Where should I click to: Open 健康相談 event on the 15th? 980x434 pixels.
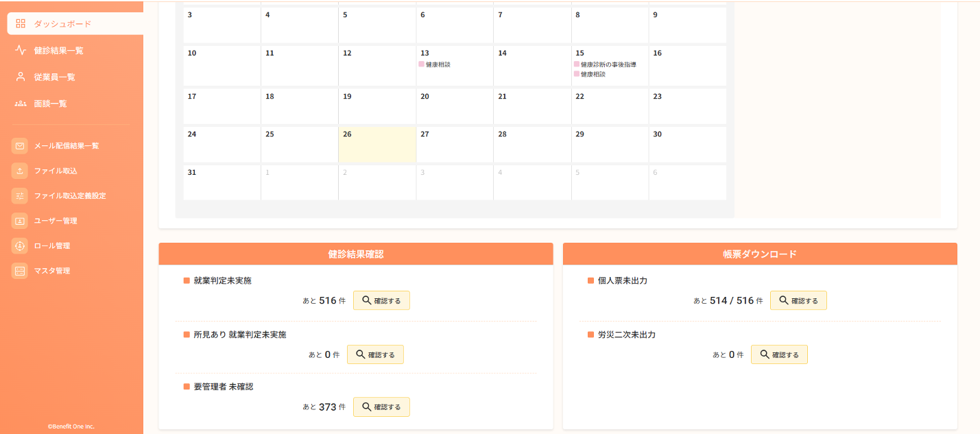[590, 74]
